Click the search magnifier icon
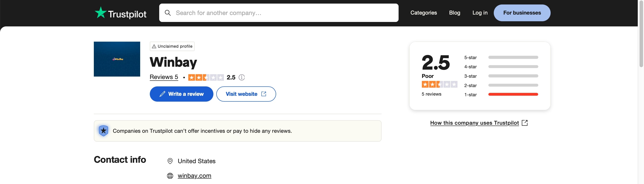Image resolution: width=644 pixels, height=184 pixels. (168, 13)
